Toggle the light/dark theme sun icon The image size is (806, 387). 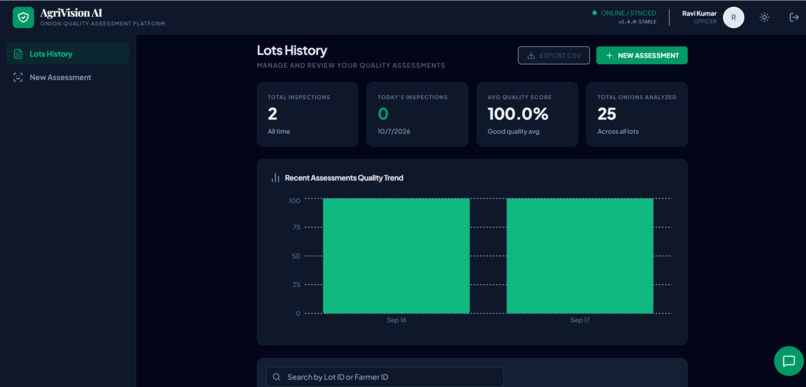[764, 17]
